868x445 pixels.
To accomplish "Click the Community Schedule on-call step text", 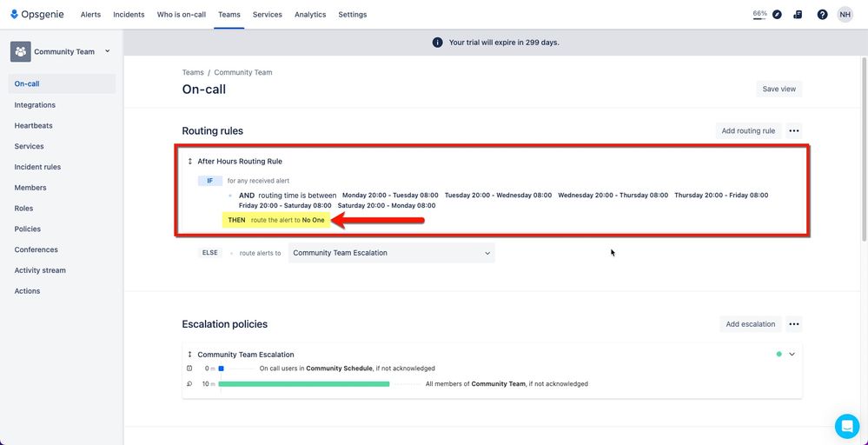I will [347, 368].
